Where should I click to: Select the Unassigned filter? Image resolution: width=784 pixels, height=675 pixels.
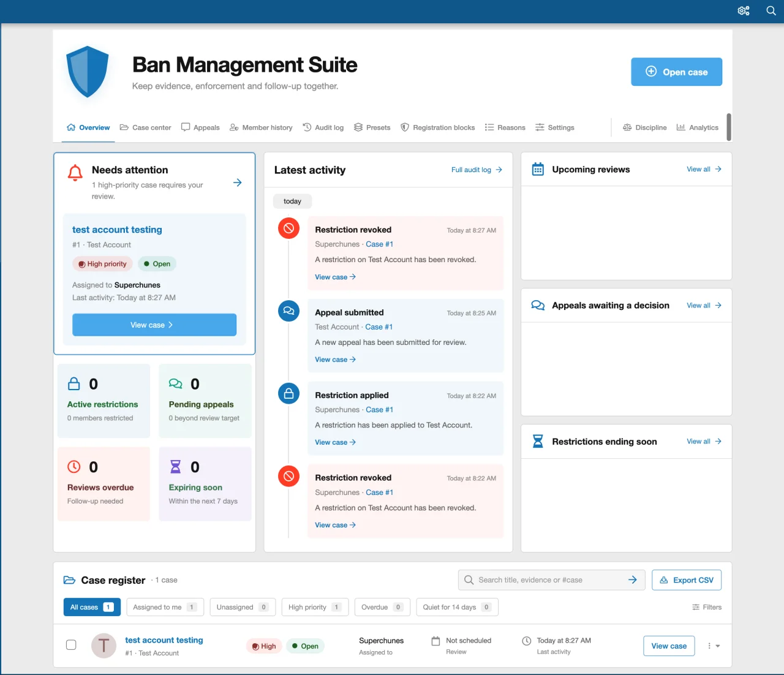tap(243, 607)
